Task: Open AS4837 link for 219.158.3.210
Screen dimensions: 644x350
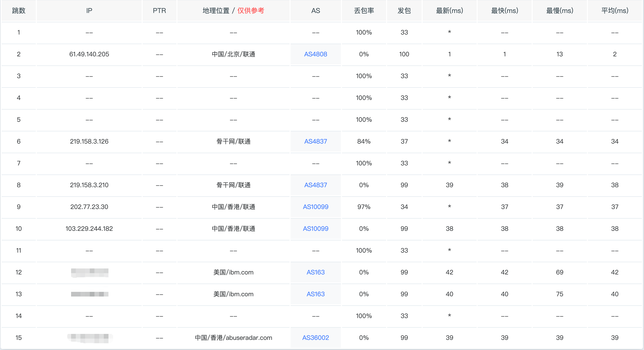Action: [316, 185]
